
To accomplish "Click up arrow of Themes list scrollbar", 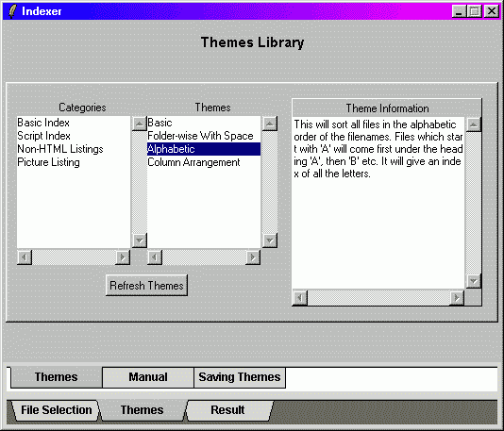I will click(270, 124).
